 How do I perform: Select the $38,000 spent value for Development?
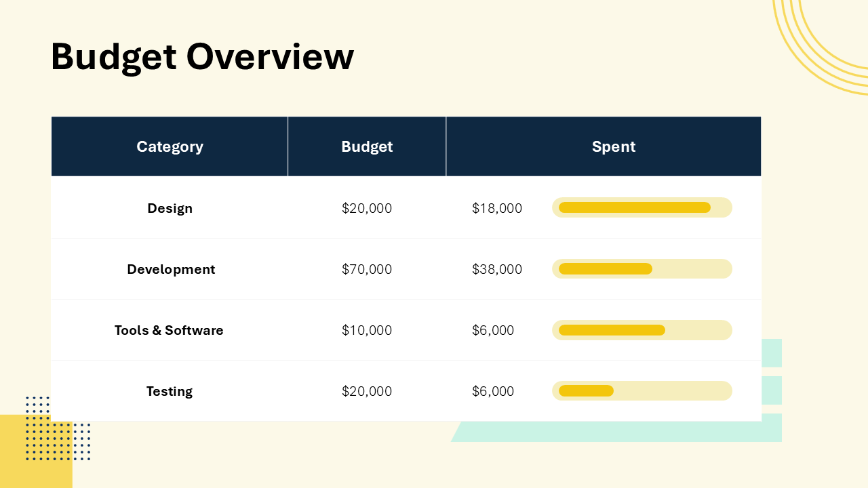[x=497, y=269]
